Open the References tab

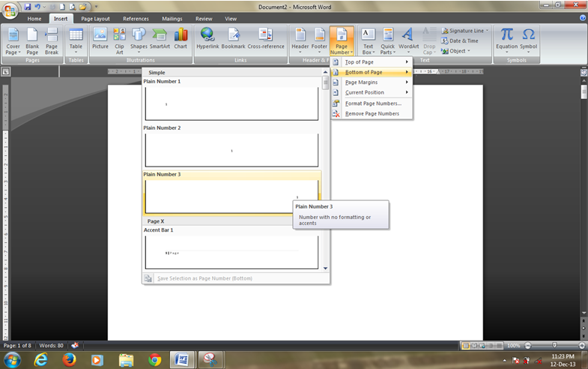point(136,19)
